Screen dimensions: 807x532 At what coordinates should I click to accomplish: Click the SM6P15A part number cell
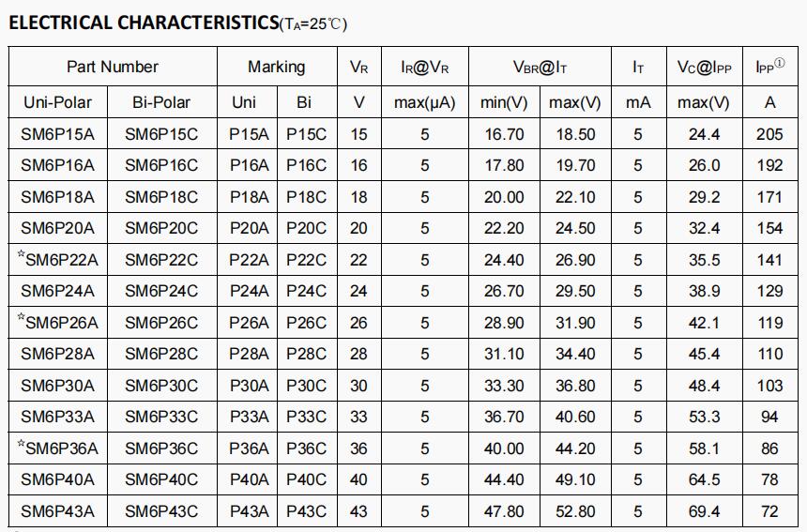(x=57, y=134)
